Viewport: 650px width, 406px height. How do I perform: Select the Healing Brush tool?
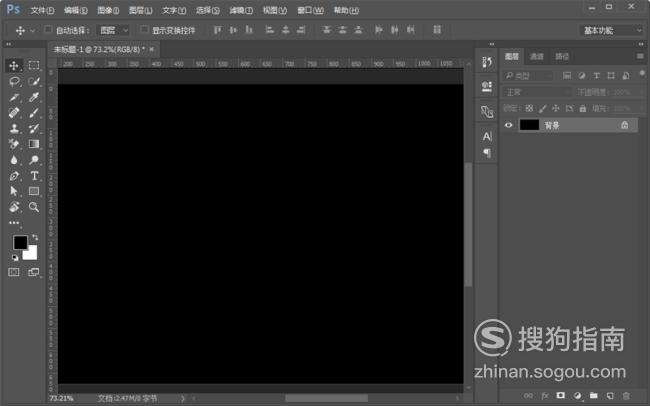(14, 113)
